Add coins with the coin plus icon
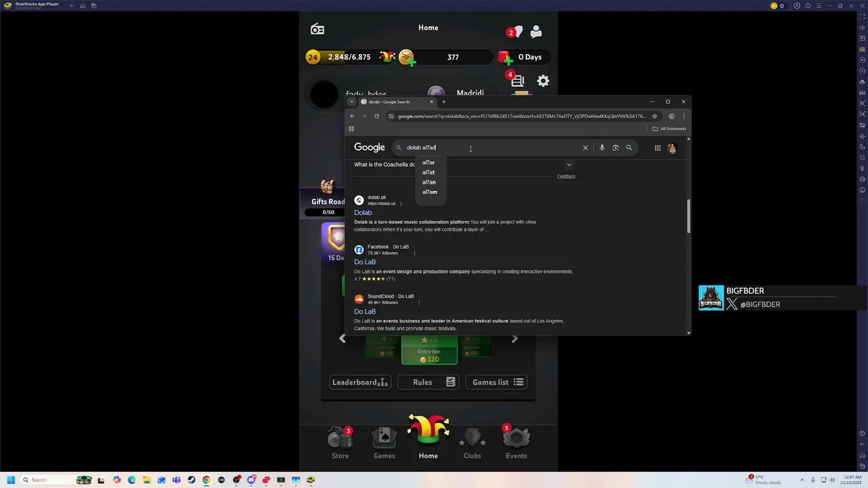 click(407, 58)
